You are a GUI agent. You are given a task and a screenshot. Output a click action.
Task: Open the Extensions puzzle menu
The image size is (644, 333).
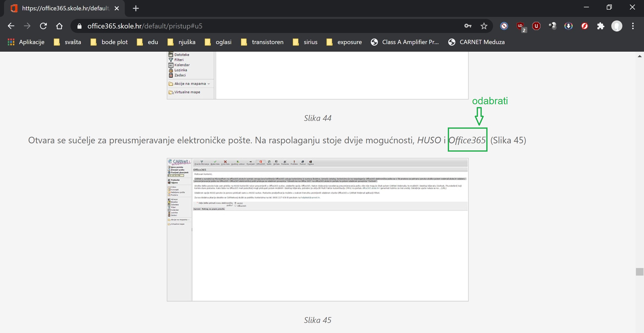click(601, 26)
